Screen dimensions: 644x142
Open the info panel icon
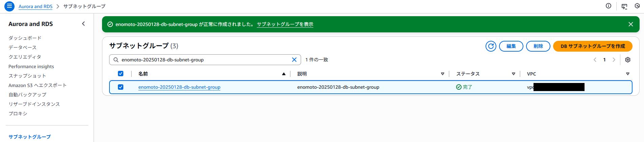pos(609,6)
